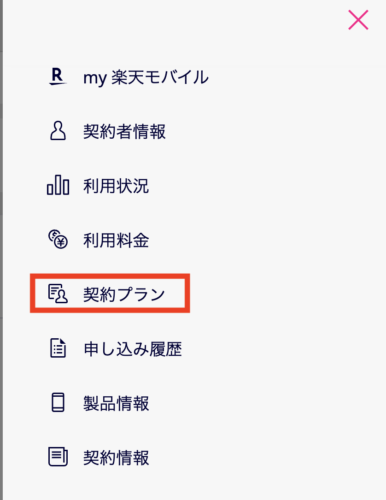Click the 楽天モバイル text label

point(160,77)
